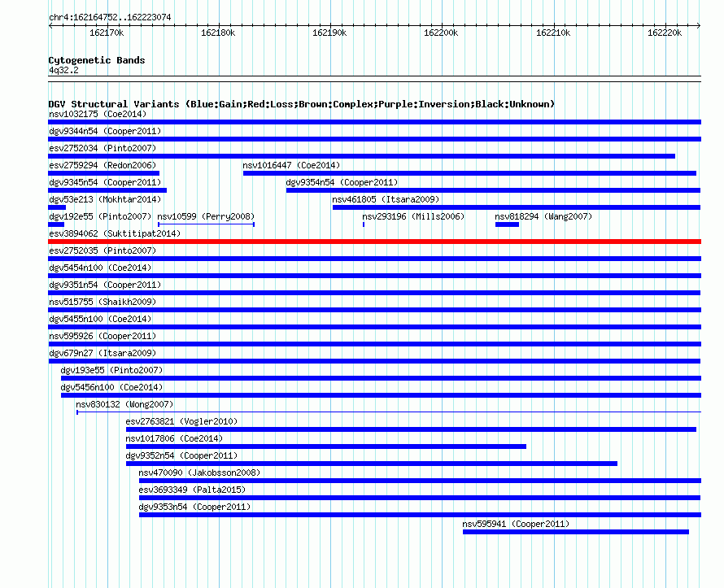Viewport: 724px width, 588px height.
Task: Click the small blue marker of nsv293196
Action: [x=364, y=224]
